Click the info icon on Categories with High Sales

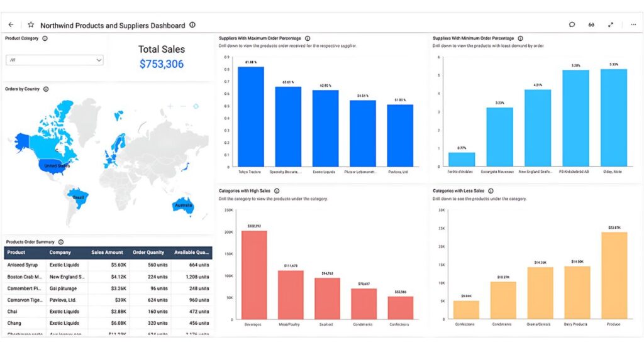tap(277, 190)
